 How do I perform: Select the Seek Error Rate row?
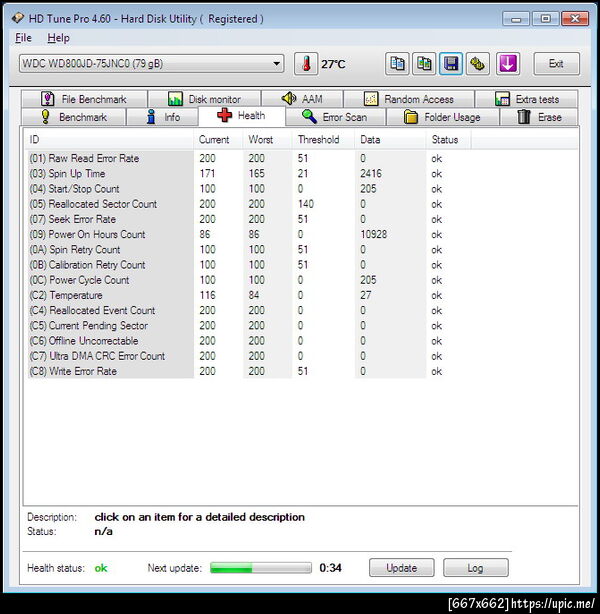pyautogui.click(x=249, y=219)
